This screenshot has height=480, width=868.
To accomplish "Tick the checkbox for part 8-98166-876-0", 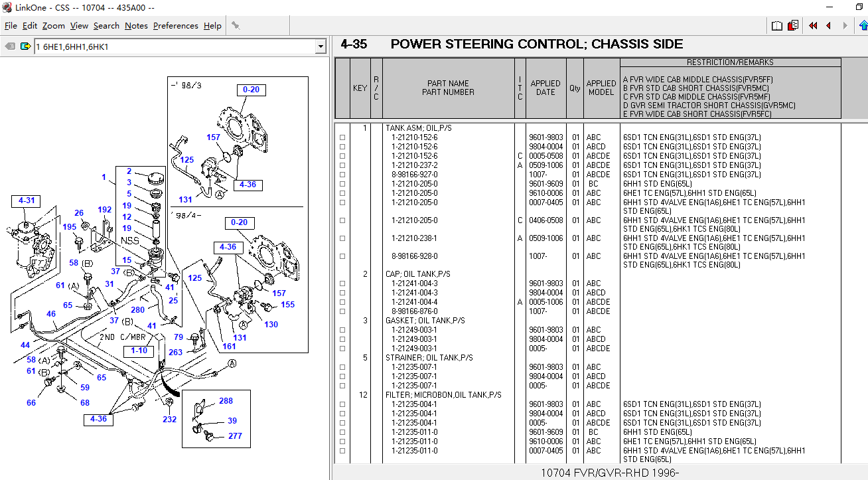I will [342, 311].
